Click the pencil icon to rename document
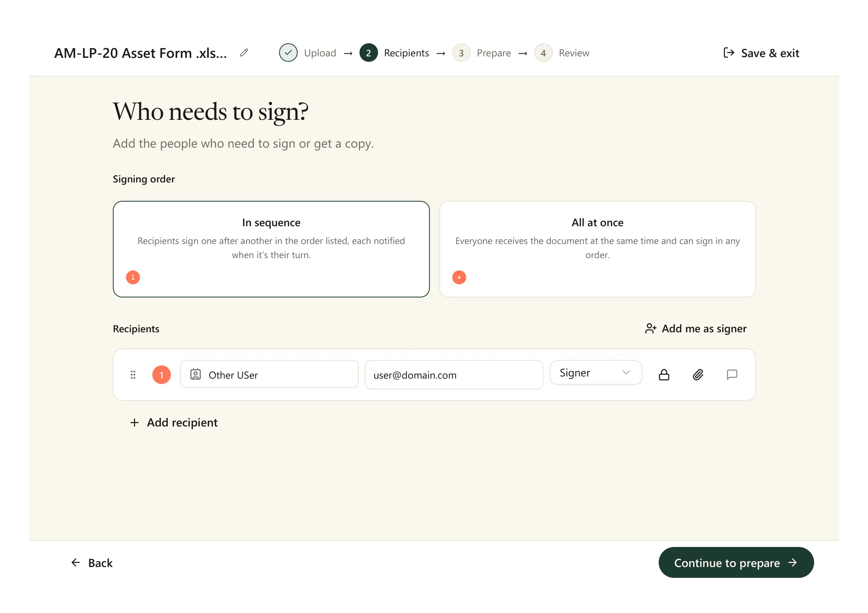Image resolution: width=868 pixels, height=613 pixels. click(244, 53)
